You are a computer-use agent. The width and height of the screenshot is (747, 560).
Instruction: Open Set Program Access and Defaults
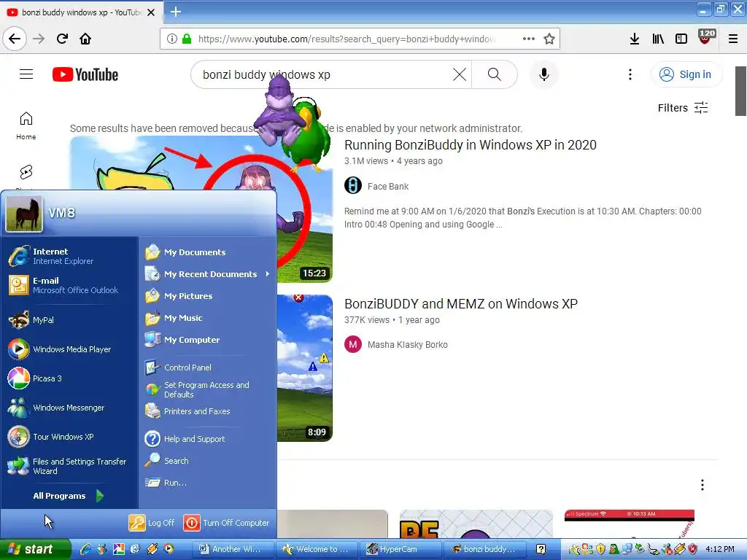tap(208, 389)
